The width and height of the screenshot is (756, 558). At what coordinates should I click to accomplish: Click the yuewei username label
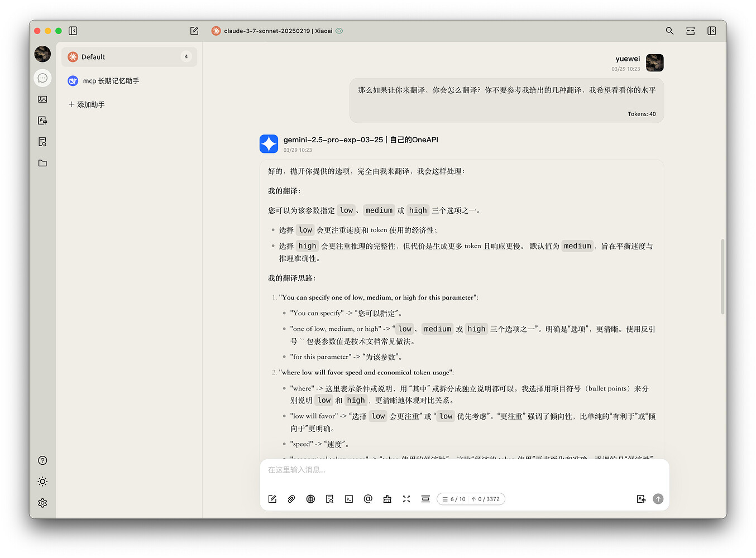[x=628, y=59]
